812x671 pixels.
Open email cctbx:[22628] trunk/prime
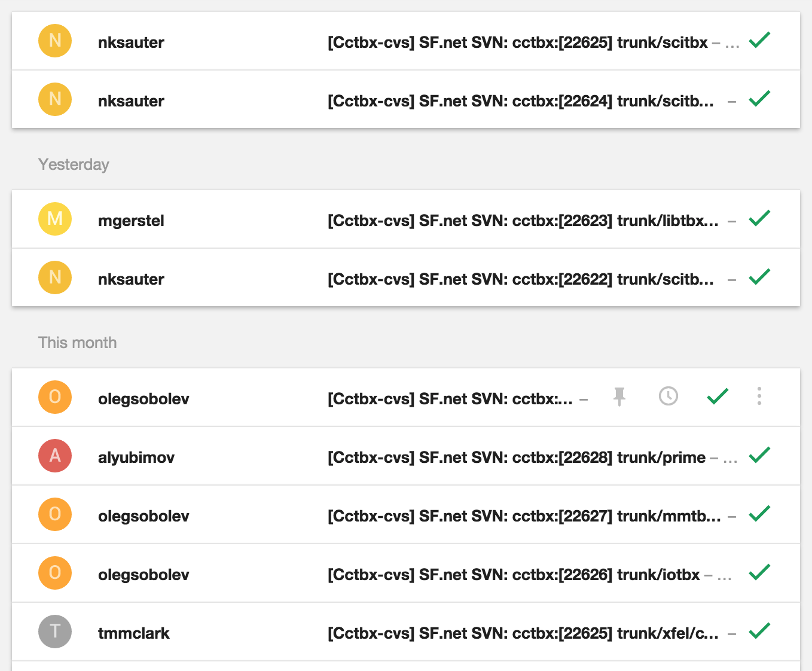517,457
